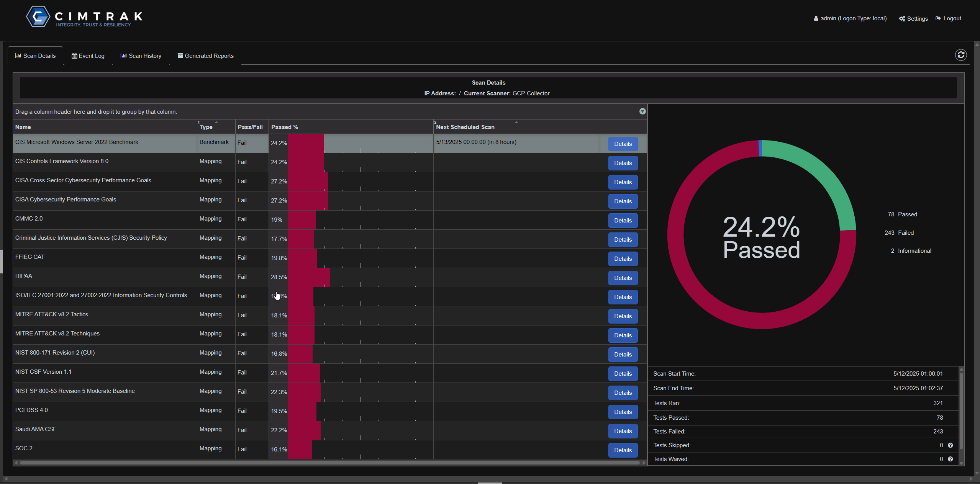Open Details for PCI DSS 4.0
The height and width of the screenshot is (484, 980).
(623, 412)
